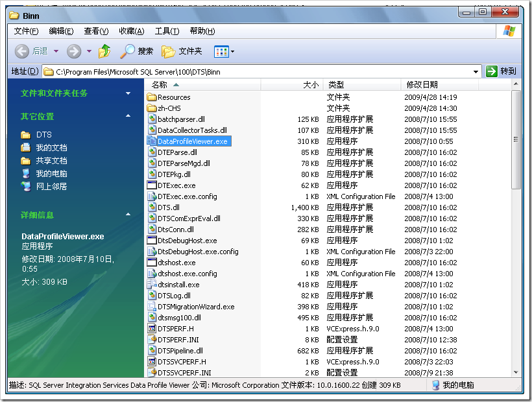
Task: Select the DTEParseMgd.dll file icon
Action: pyautogui.click(x=152, y=163)
